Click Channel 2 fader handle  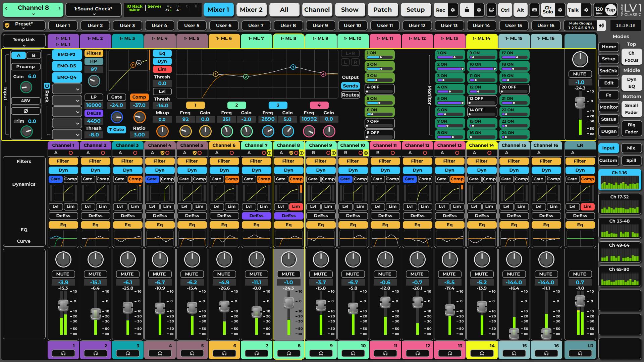point(96,314)
